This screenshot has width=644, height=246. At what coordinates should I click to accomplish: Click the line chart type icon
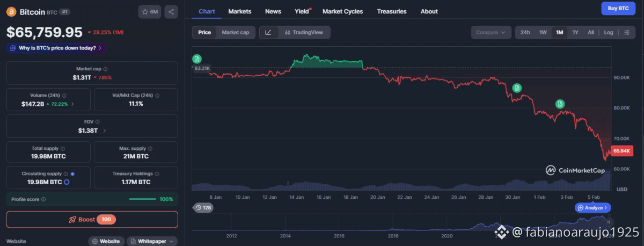pyautogui.click(x=268, y=32)
